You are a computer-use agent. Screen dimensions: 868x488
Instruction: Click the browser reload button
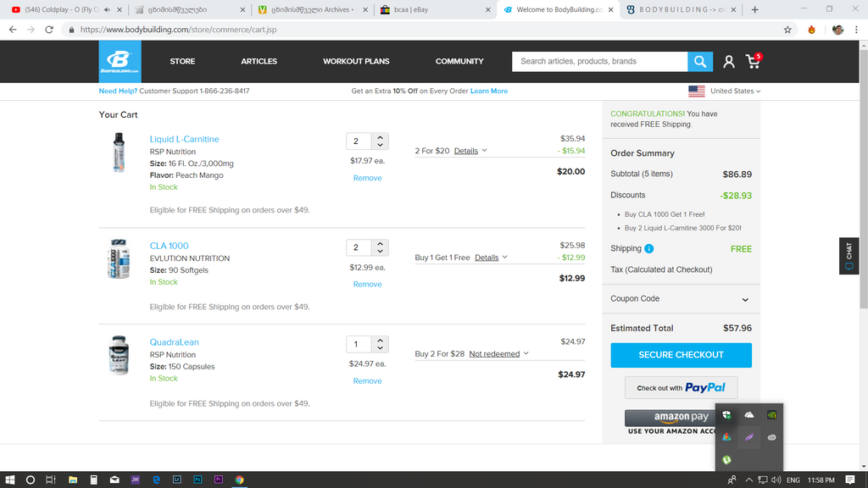pyautogui.click(x=49, y=30)
